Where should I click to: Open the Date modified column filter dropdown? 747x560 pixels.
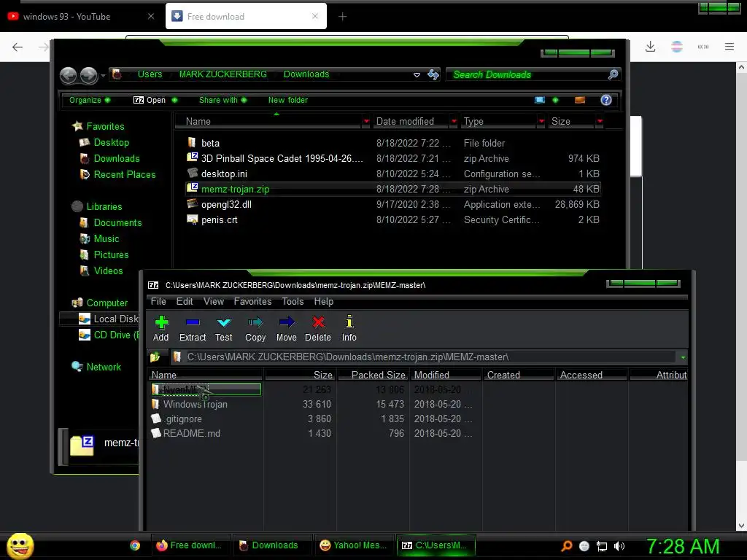click(454, 122)
